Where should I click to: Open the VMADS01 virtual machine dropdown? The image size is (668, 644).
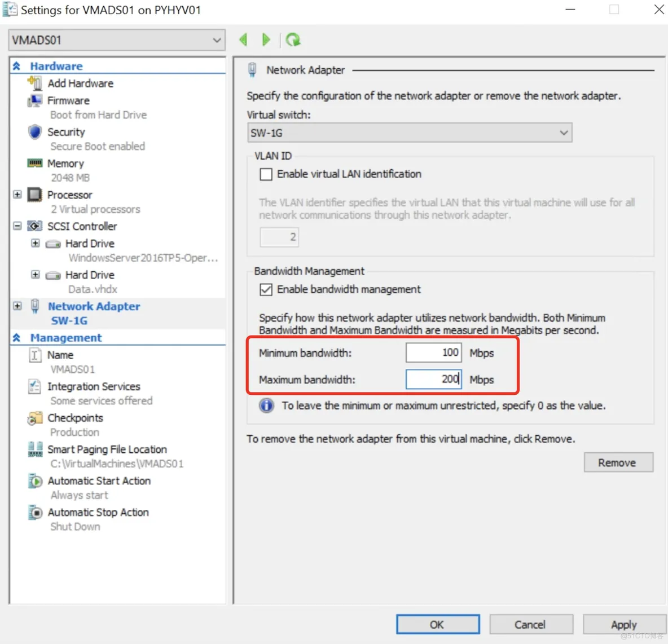pos(117,40)
